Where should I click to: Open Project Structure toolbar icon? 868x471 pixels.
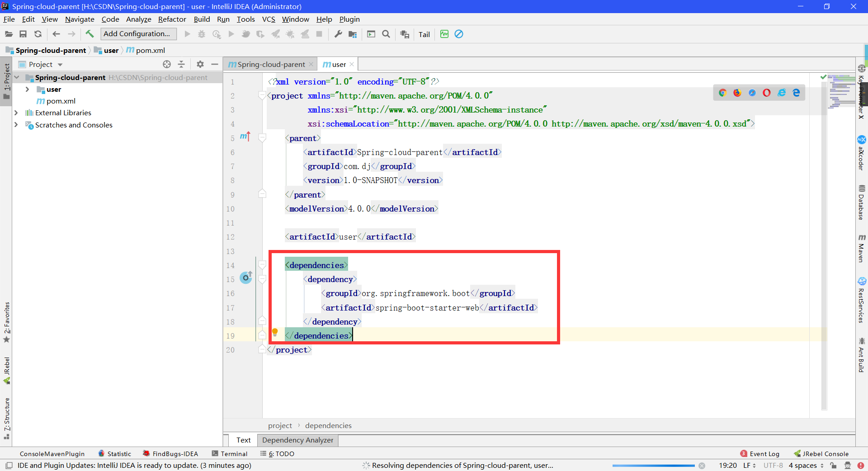[x=353, y=34]
